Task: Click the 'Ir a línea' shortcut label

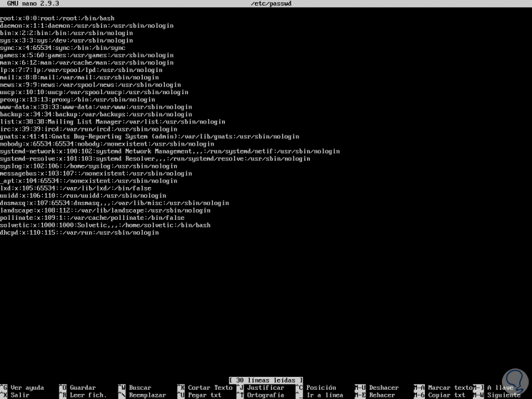Action: click(x=325, y=395)
